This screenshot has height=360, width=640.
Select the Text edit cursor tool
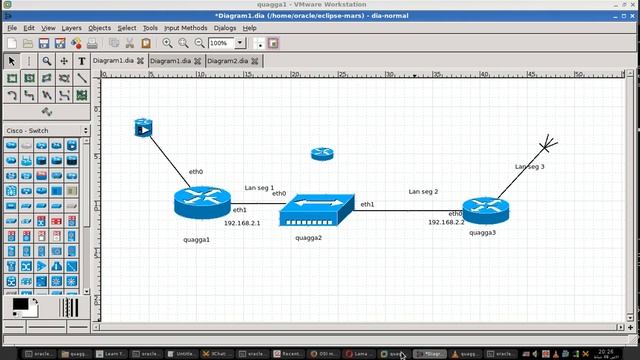(29, 61)
